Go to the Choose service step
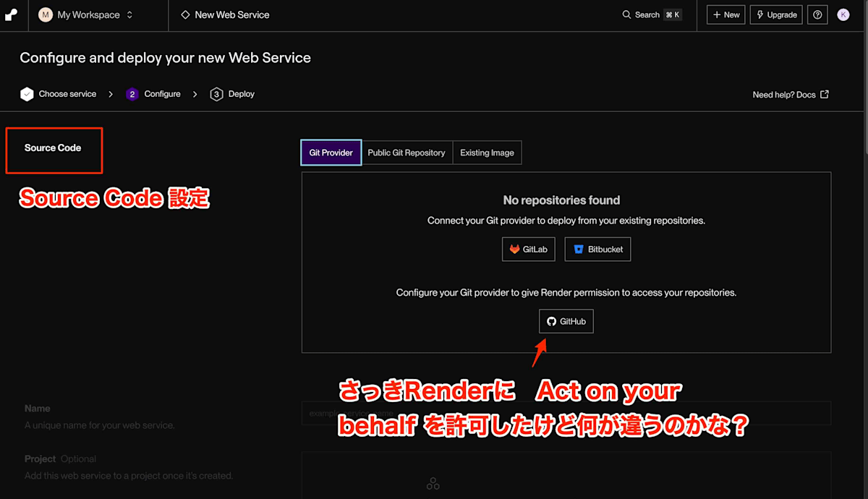 (59, 94)
